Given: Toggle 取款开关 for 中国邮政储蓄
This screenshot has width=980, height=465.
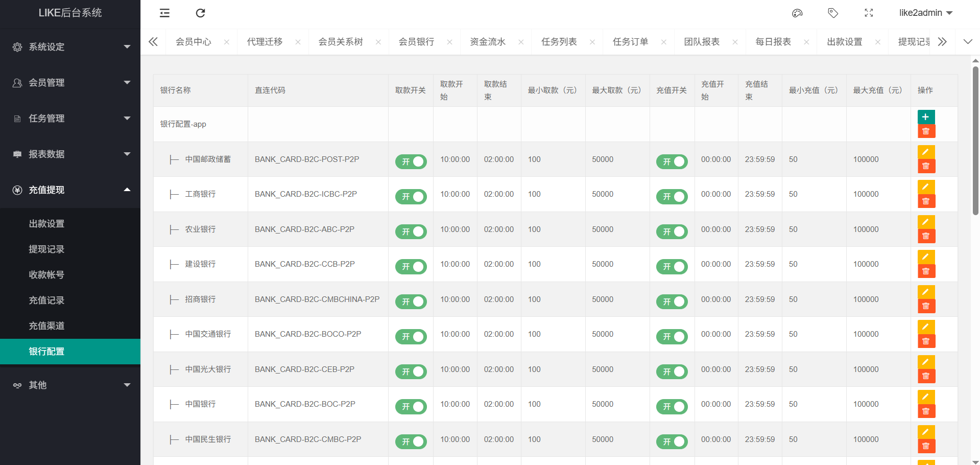Looking at the screenshot, I should (x=411, y=162).
